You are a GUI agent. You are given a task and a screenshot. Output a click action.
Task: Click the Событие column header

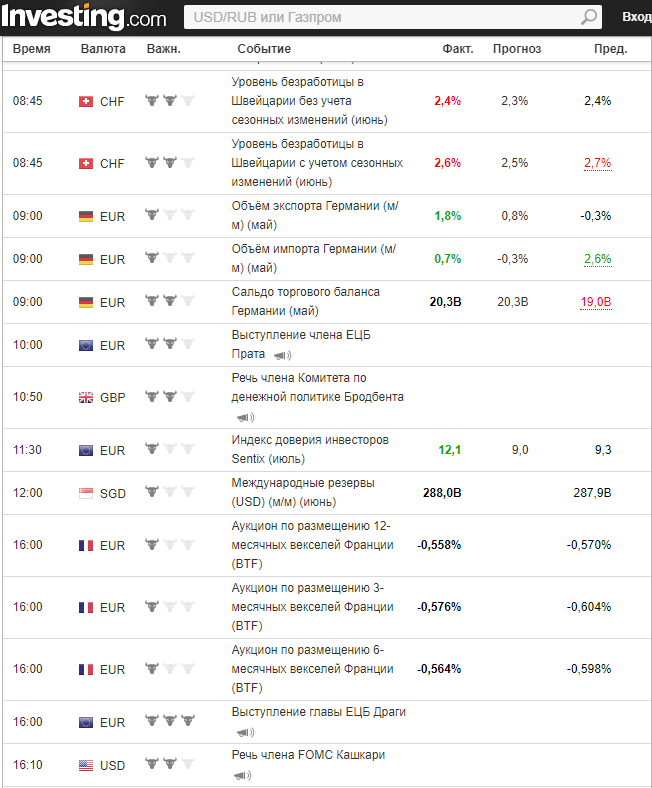click(x=264, y=49)
